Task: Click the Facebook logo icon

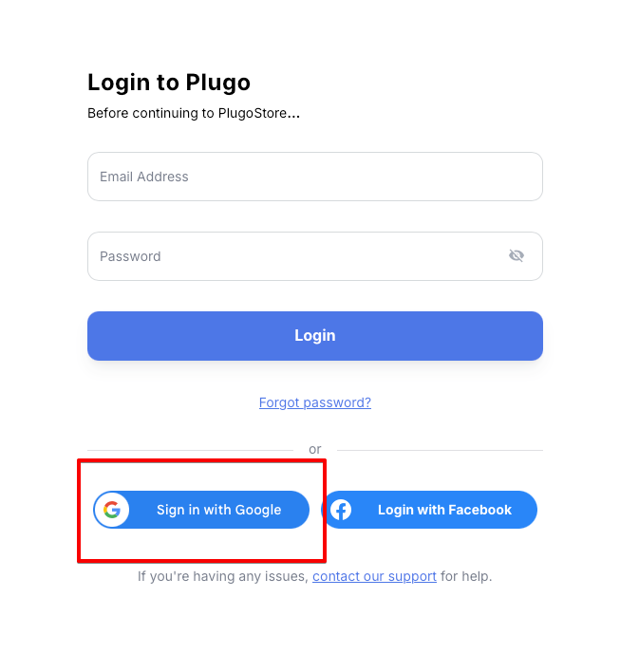Action: pyautogui.click(x=341, y=510)
